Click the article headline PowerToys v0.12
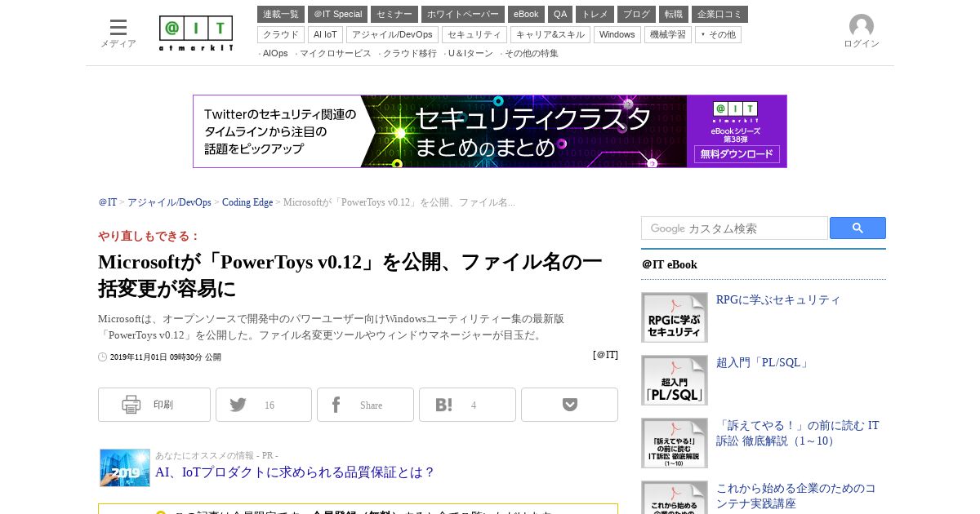Screen dimensions: 980x514 [350, 275]
